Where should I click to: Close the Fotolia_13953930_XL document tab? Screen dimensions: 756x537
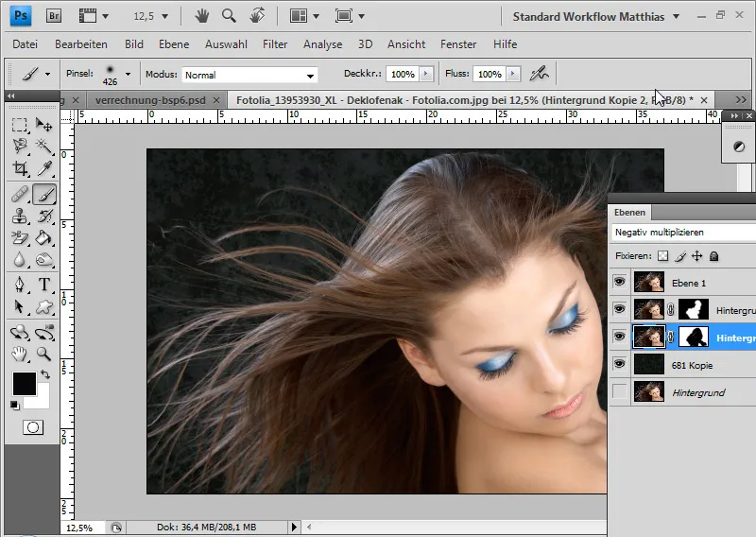pyautogui.click(x=704, y=100)
